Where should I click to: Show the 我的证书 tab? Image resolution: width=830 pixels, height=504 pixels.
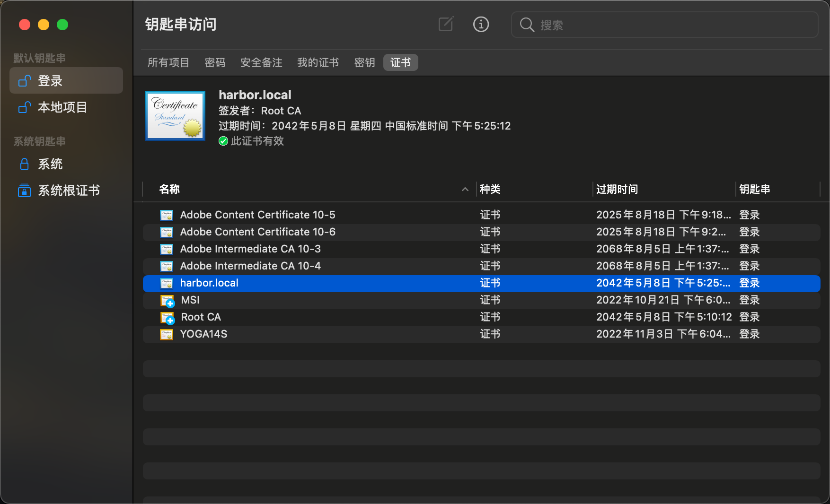coord(318,62)
